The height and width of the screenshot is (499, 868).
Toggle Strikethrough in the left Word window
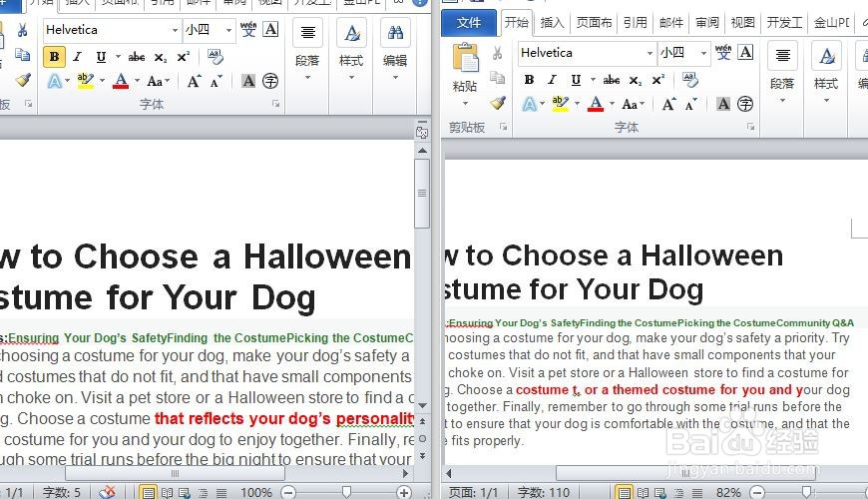tap(136, 57)
